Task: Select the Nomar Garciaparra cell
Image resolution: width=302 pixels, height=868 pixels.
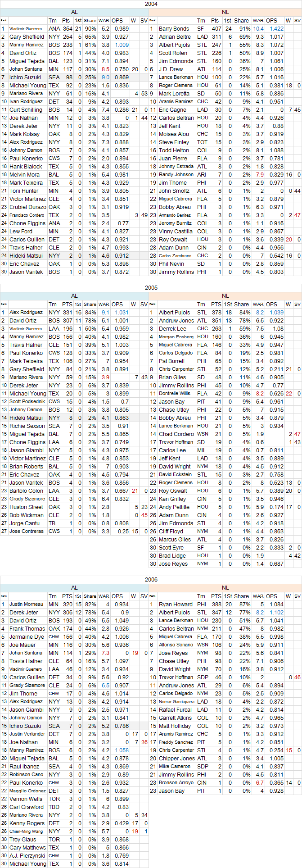Action: pos(176,702)
